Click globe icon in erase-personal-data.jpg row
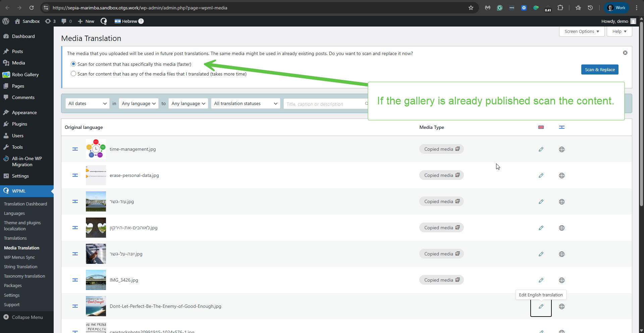Screen dimensions: 644x333 (x=561, y=176)
